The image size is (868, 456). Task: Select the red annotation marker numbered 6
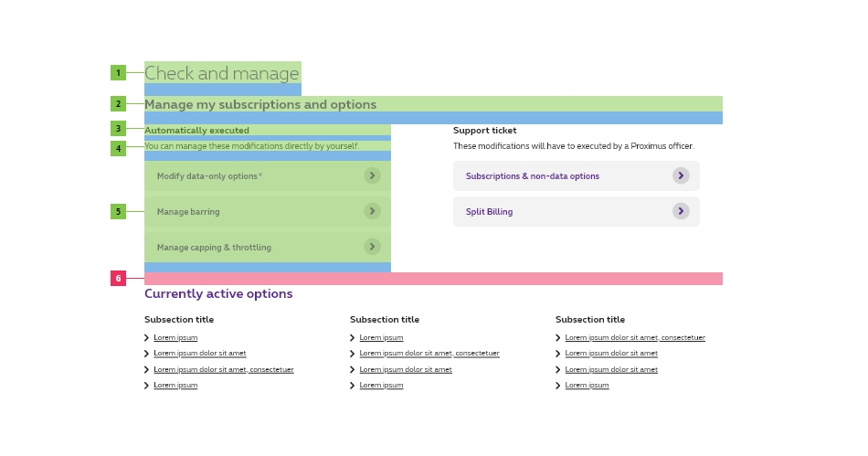(x=118, y=279)
